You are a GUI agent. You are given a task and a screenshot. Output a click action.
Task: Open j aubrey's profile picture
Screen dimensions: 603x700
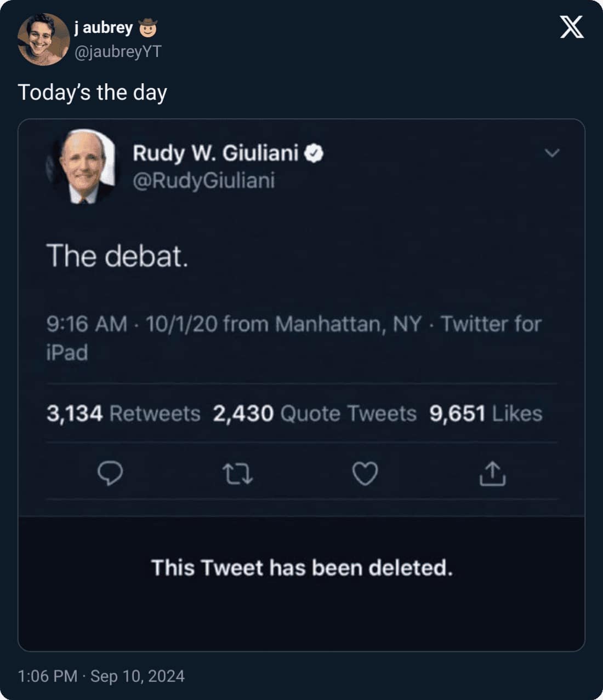pyautogui.click(x=43, y=39)
